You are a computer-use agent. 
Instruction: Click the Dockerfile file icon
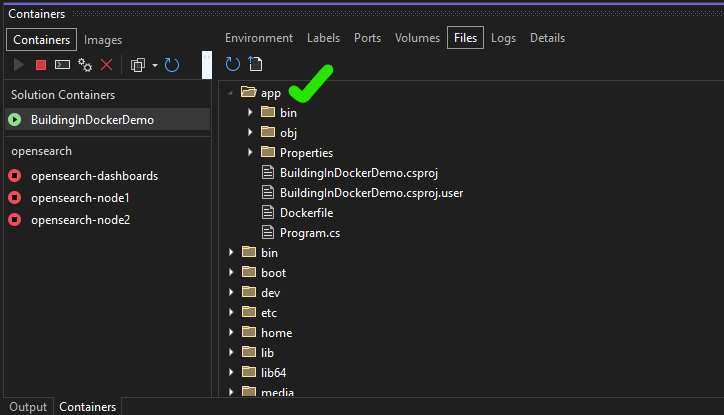point(268,212)
